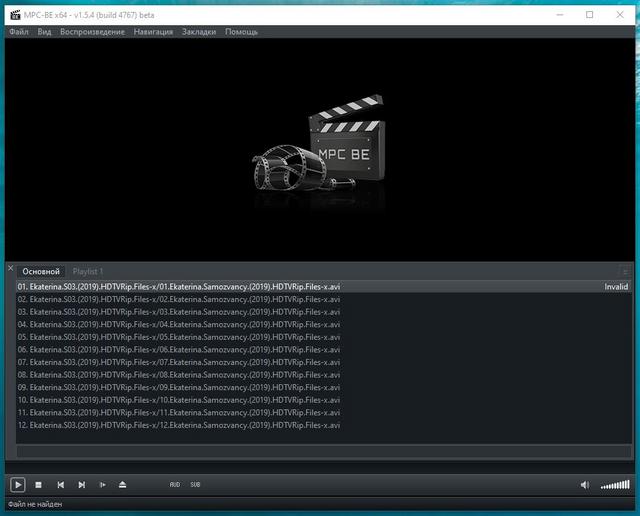Select playlist entry 02.Ekaterina.Samozvancy
640x516 pixels.
(324, 299)
